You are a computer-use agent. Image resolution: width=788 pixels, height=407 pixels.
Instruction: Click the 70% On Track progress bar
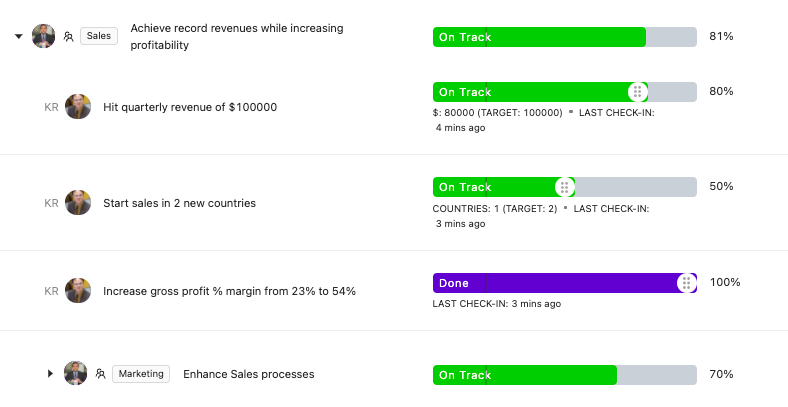pyautogui.click(x=565, y=375)
